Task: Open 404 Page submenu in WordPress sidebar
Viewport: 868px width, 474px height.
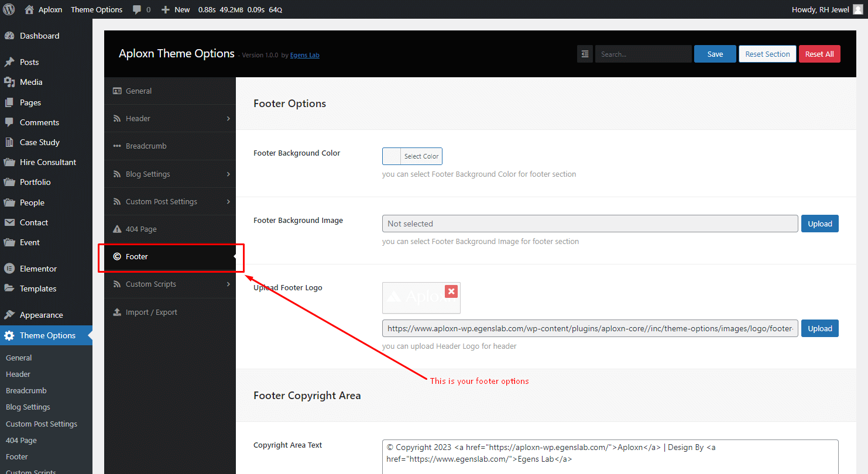Action: (21, 440)
